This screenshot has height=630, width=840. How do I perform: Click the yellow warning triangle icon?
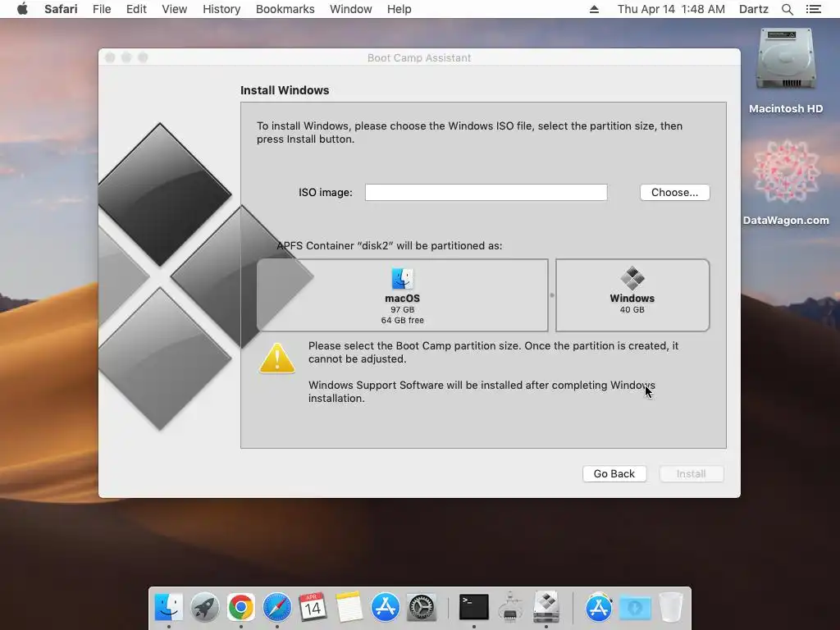coord(277,358)
